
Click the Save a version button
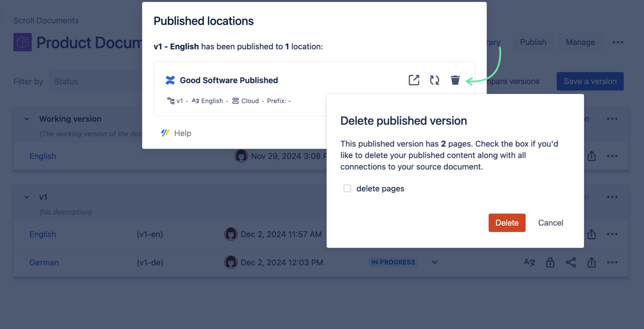coord(590,81)
